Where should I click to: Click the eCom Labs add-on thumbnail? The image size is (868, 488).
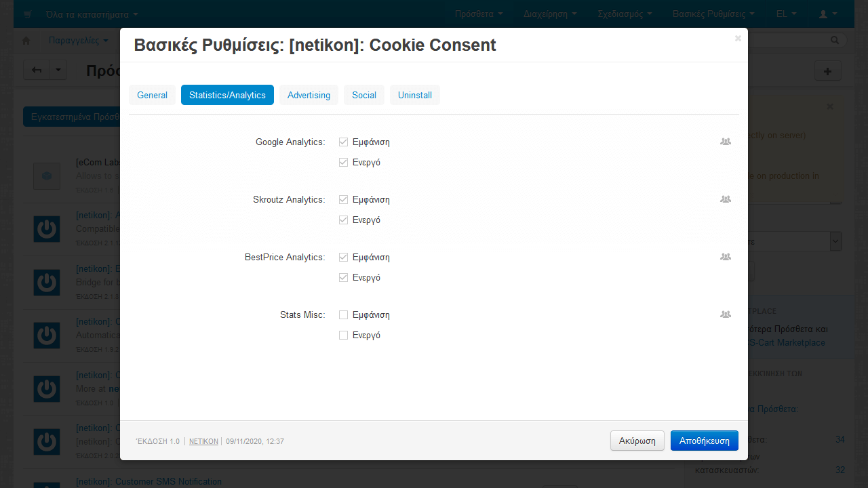pos(47,176)
